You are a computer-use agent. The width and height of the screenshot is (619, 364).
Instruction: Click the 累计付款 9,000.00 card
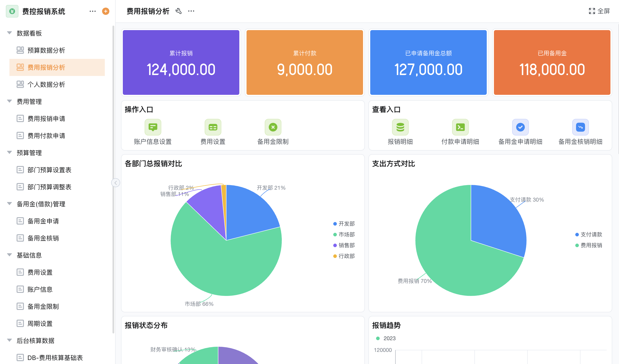point(305,62)
